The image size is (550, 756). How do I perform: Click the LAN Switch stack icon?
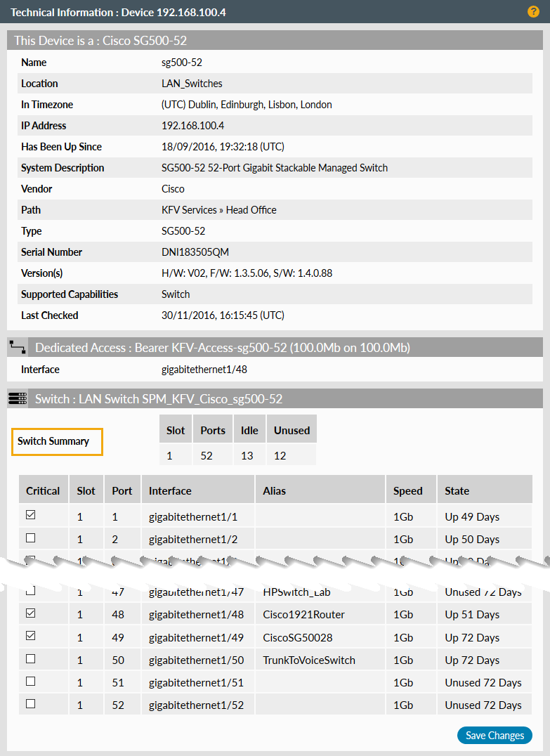coord(18,398)
